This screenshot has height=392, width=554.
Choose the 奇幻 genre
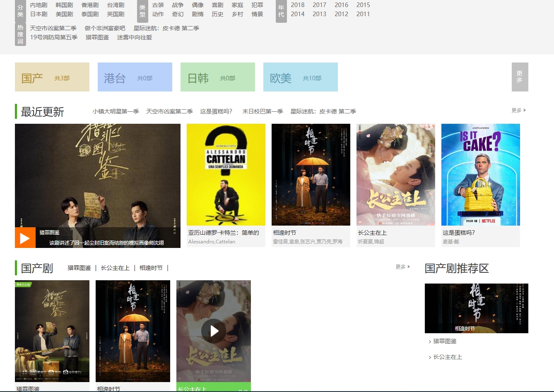click(x=178, y=14)
